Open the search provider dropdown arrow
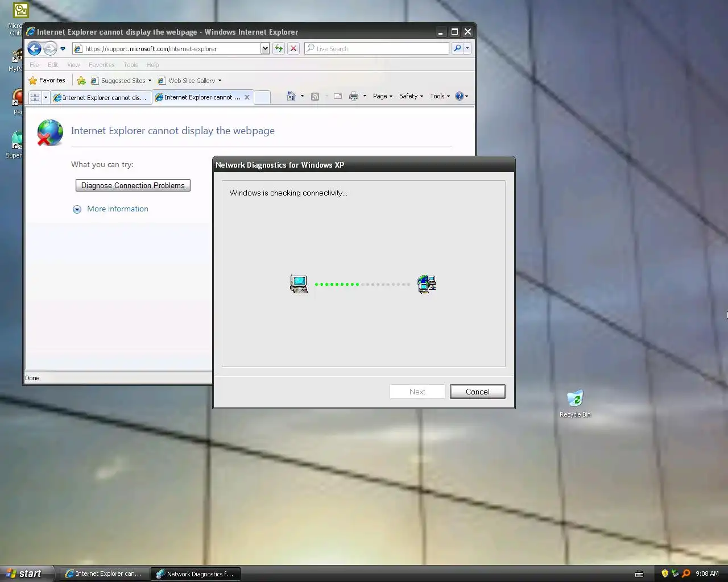 467,49
